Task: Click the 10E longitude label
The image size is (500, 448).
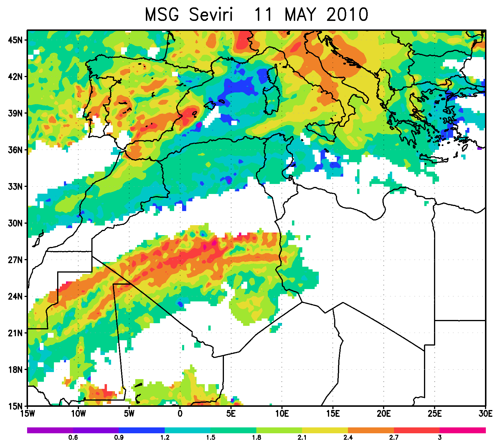Action: point(282,414)
